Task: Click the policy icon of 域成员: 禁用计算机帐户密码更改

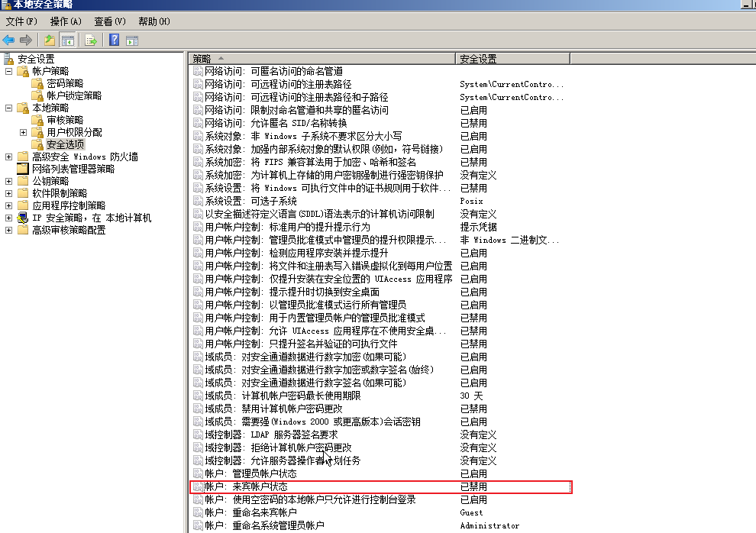Action: tap(198, 409)
